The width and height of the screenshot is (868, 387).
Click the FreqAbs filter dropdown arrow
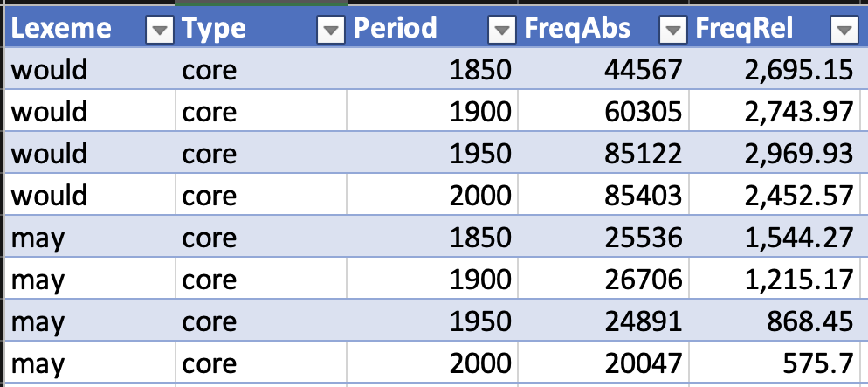[x=672, y=31]
